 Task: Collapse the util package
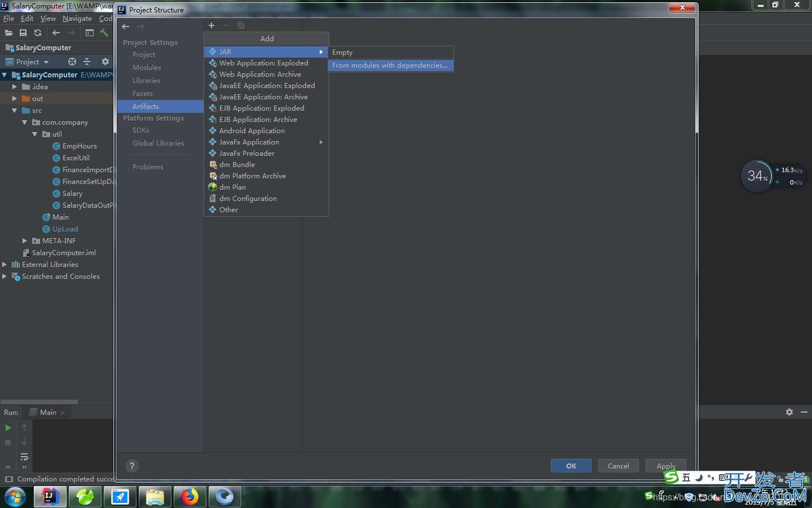(x=35, y=134)
